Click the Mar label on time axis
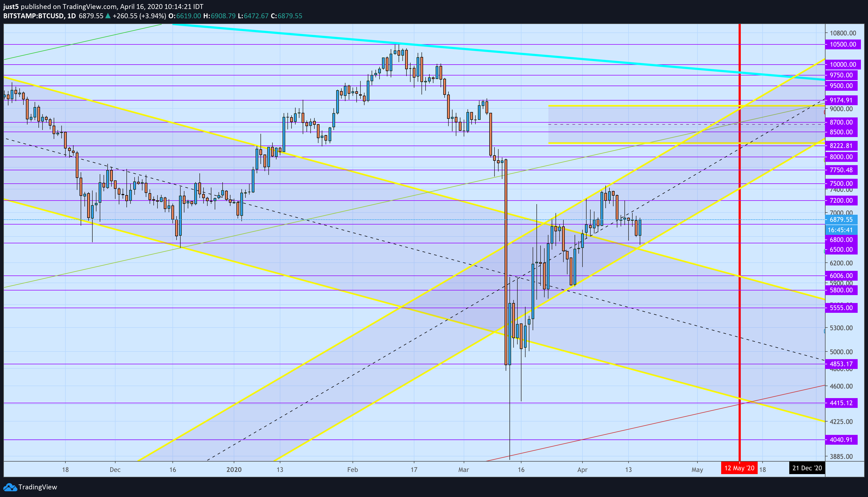 (463, 470)
